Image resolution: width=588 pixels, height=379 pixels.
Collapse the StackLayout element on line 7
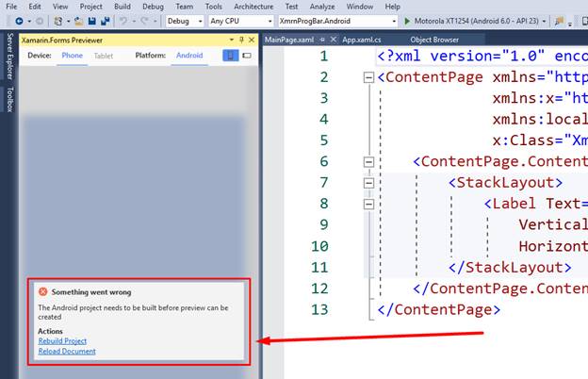[x=369, y=183]
